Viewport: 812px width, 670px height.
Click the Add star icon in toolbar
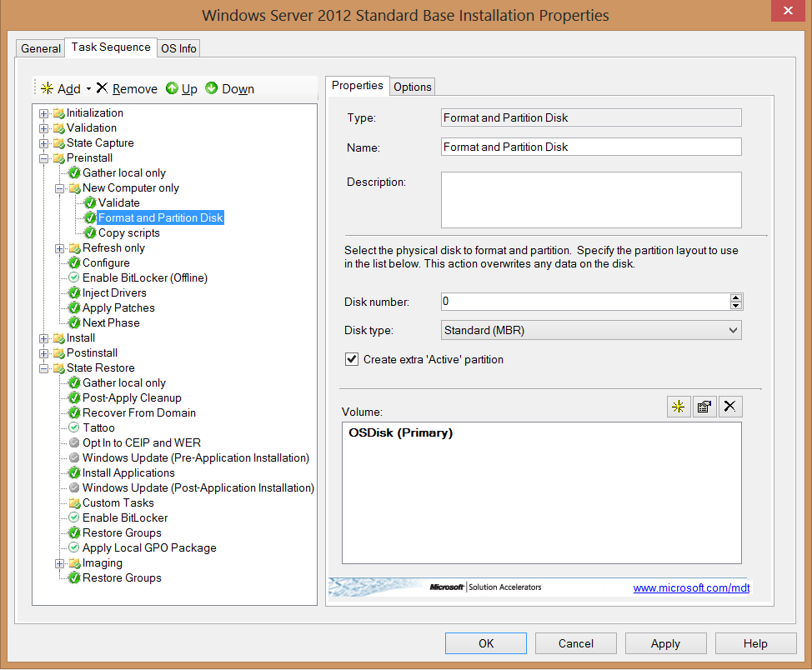point(48,88)
